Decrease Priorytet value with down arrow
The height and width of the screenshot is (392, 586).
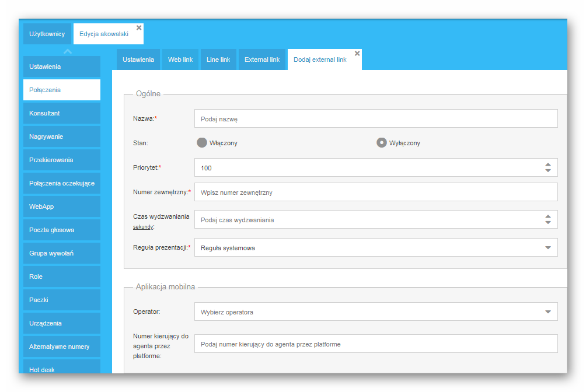[x=548, y=170]
